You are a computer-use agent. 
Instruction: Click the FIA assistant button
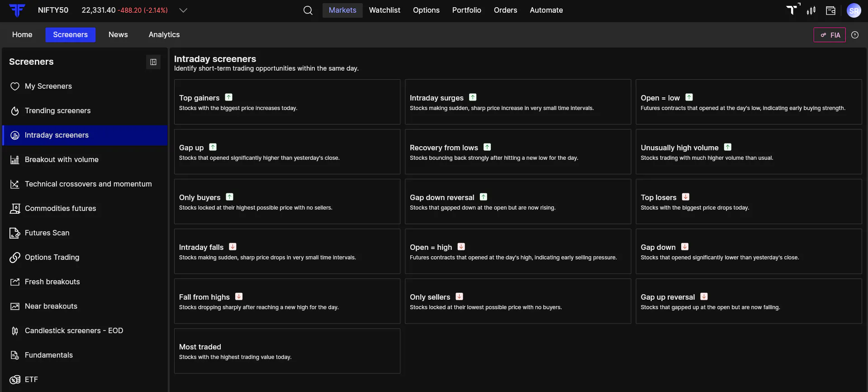(x=830, y=35)
